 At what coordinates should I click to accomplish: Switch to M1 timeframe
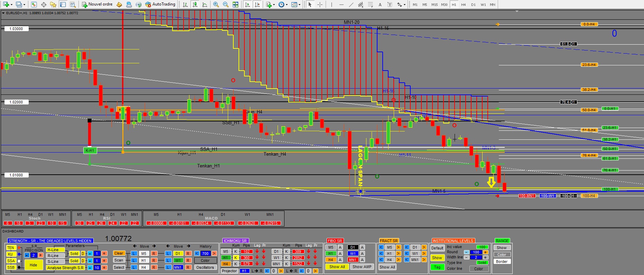click(415, 4)
